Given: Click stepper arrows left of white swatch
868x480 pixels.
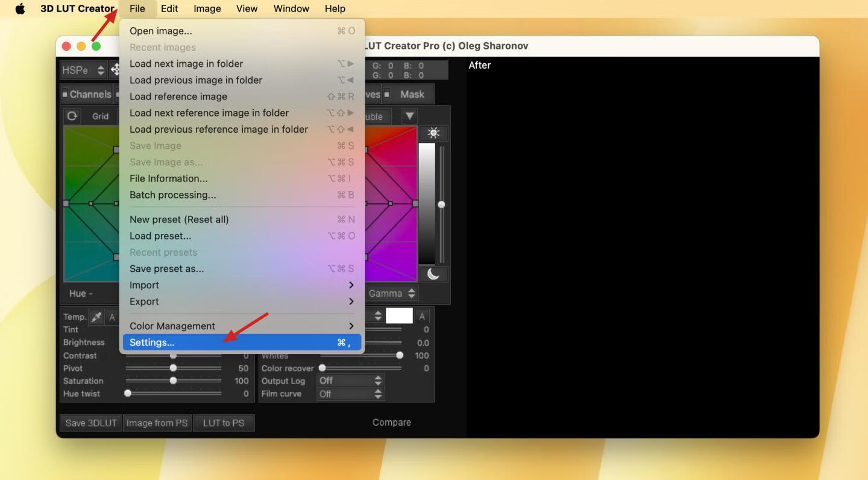Looking at the screenshot, I should (x=378, y=316).
